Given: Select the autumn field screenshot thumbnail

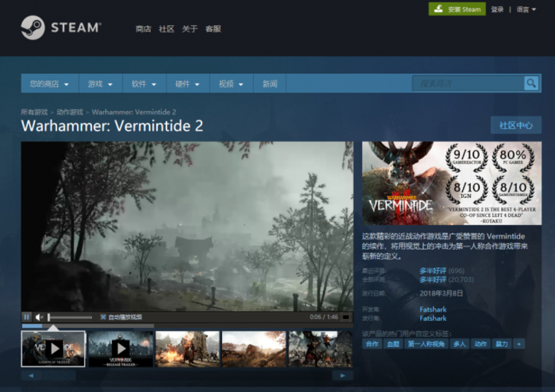Looking at the screenshot, I should pos(254,349).
